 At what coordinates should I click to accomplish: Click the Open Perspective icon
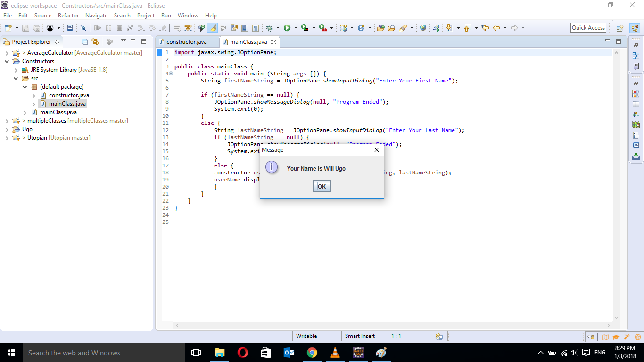coord(620,28)
